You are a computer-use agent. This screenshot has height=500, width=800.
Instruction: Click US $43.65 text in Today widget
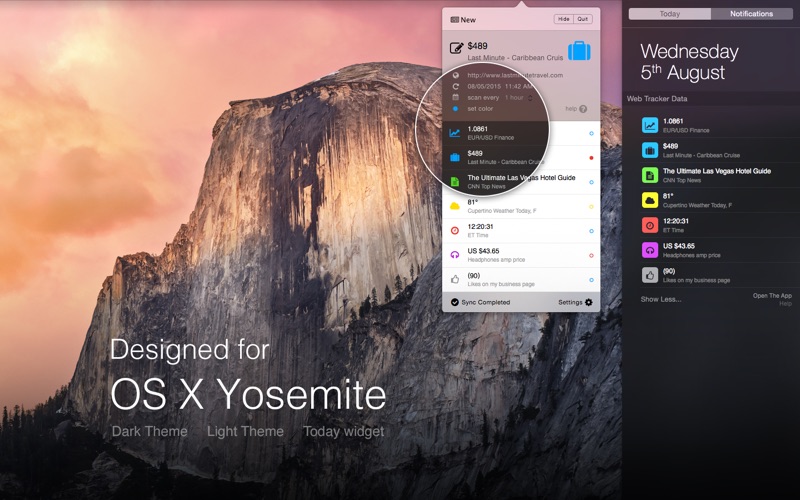(x=679, y=246)
